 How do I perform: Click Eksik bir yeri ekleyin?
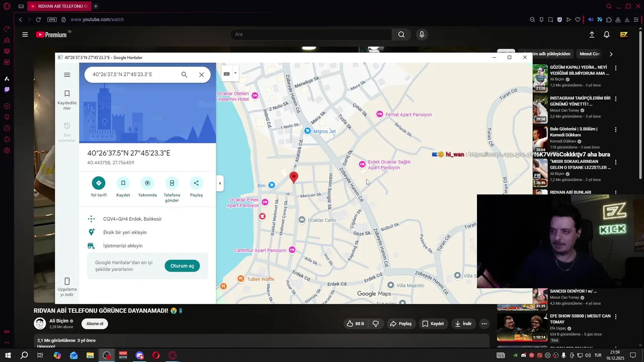pyautogui.click(x=125, y=232)
